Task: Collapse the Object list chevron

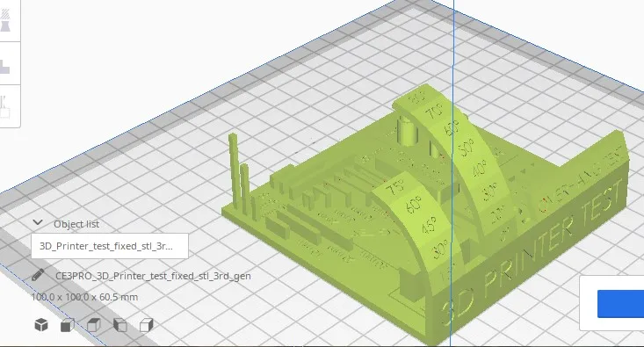Action: click(38, 222)
